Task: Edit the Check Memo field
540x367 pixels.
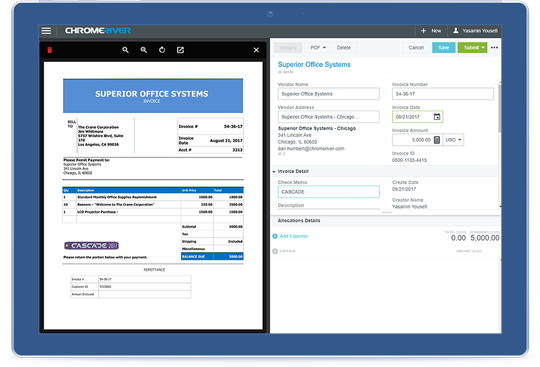Action: pyautogui.click(x=329, y=192)
